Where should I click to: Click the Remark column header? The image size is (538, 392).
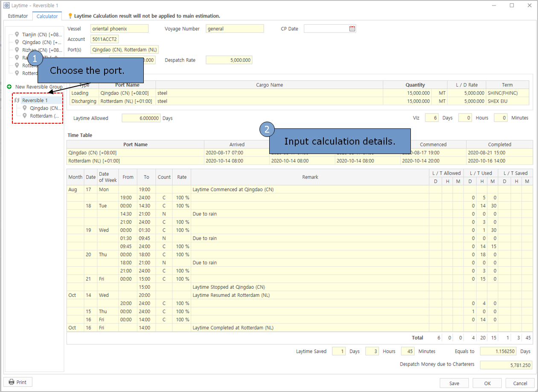pos(310,177)
